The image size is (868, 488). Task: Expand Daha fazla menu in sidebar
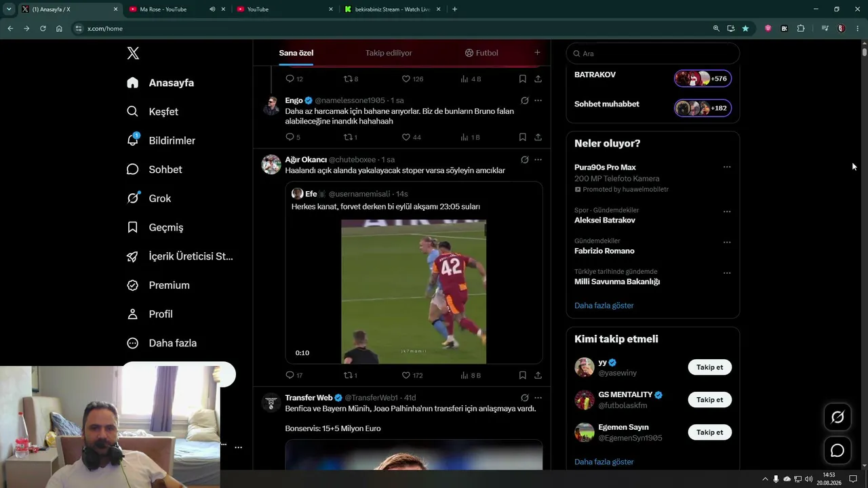point(161,343)
